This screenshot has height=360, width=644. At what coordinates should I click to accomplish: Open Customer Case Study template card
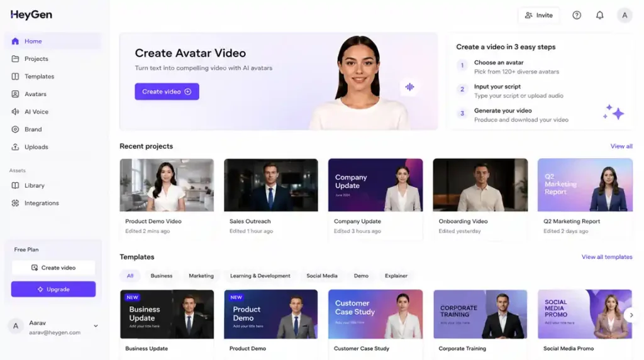point(375,314)
